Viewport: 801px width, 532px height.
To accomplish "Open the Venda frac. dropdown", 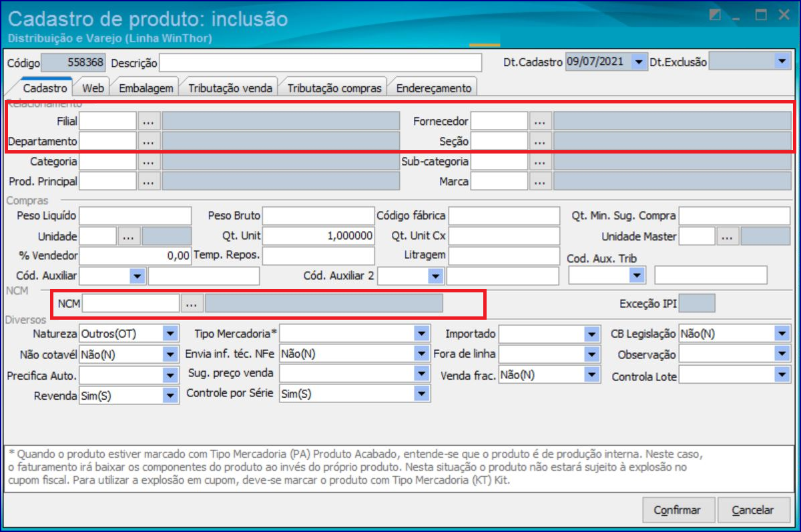I will point(591,375).
